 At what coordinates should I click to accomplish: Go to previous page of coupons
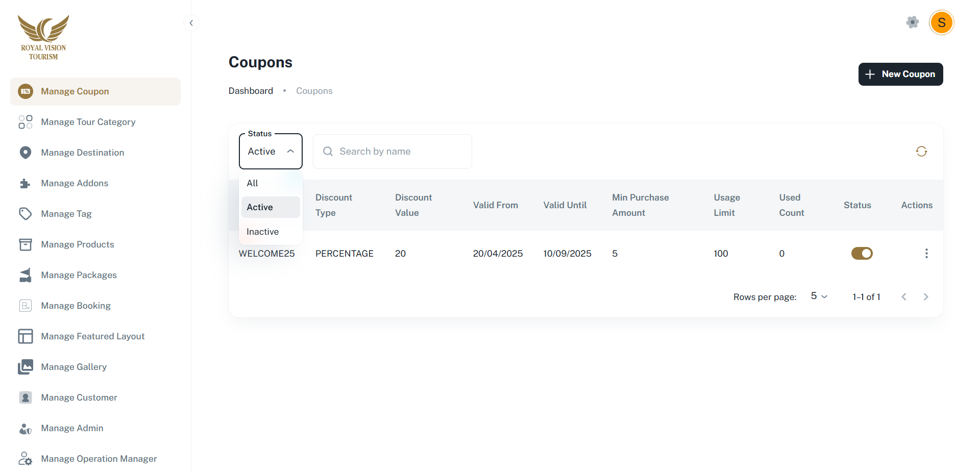903,297
